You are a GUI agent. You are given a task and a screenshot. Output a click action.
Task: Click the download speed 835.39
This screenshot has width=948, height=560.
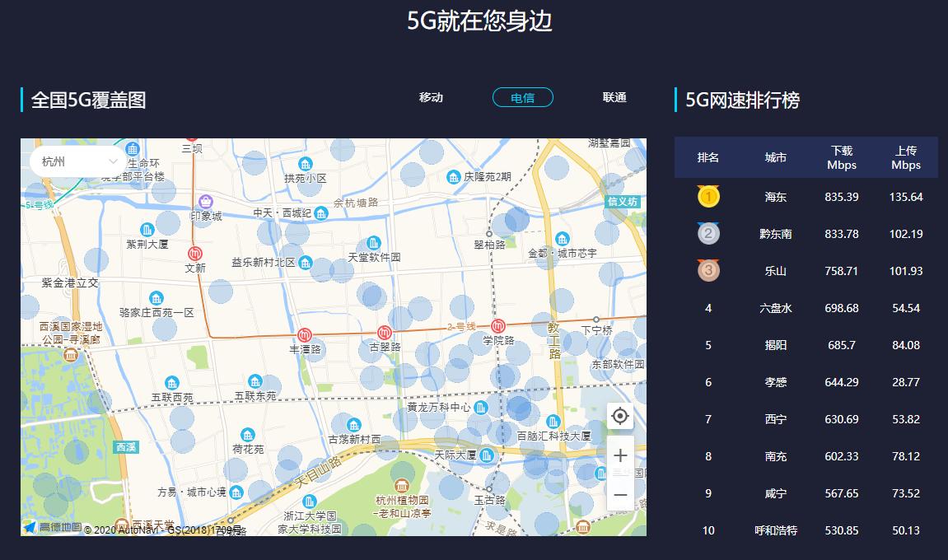(x=842, y=197)
